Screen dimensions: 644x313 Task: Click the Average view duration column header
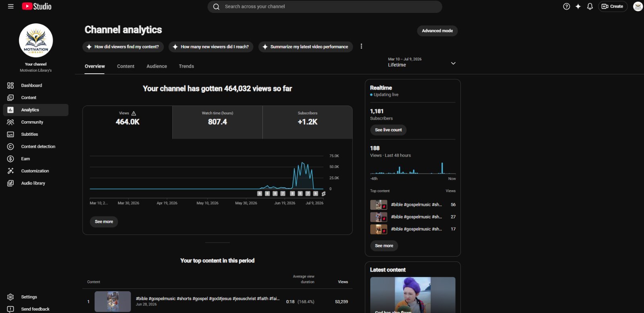point(303,279)
